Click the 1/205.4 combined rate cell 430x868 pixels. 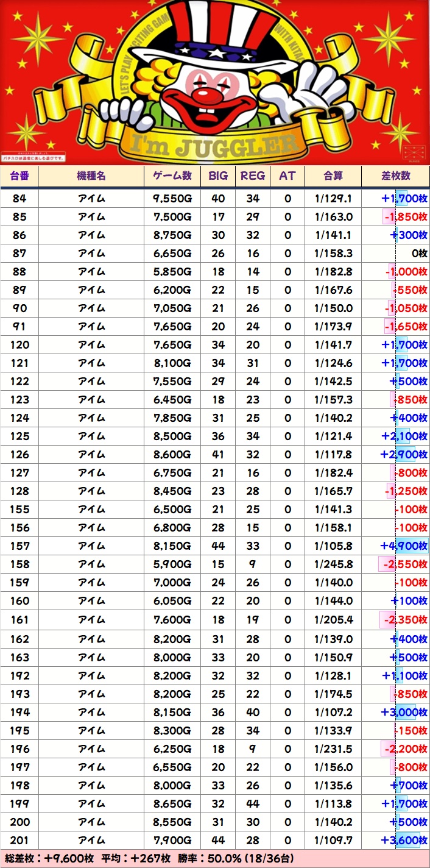coord(333,620)
